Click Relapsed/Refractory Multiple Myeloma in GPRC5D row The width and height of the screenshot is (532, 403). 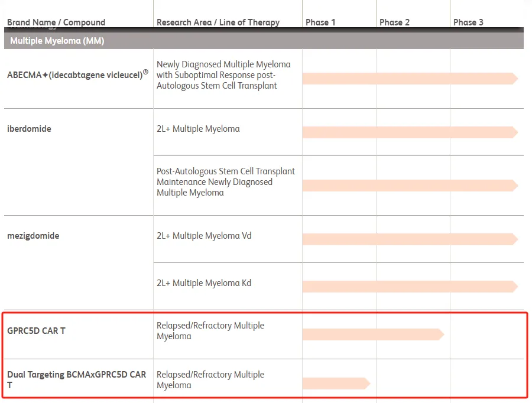[x=210, y=331]
